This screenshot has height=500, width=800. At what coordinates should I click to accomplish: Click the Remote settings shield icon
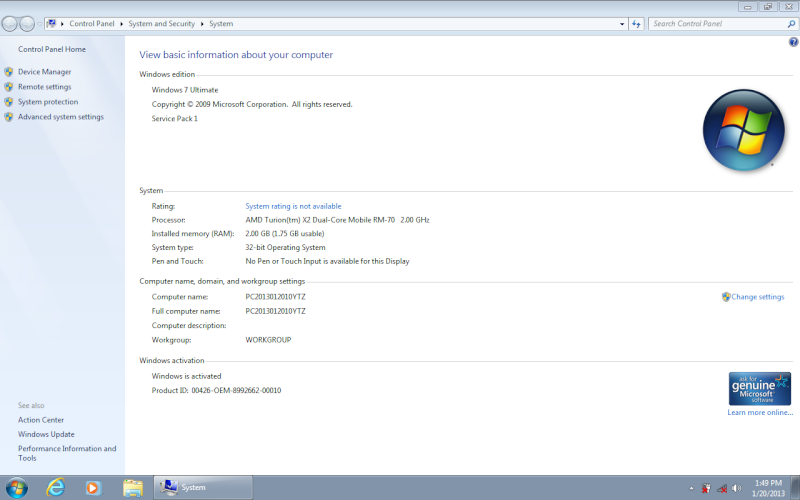9,87
